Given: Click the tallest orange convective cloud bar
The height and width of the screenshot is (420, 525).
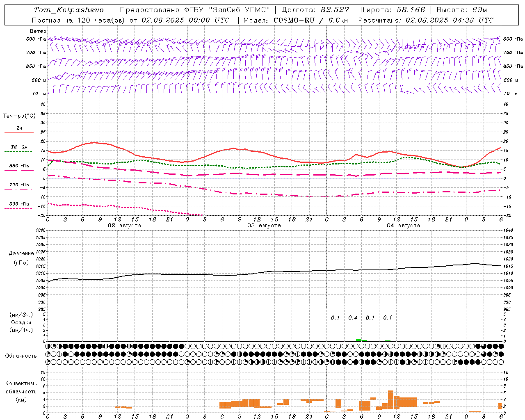Looking at the screenshot, I should tap(390, 400).
